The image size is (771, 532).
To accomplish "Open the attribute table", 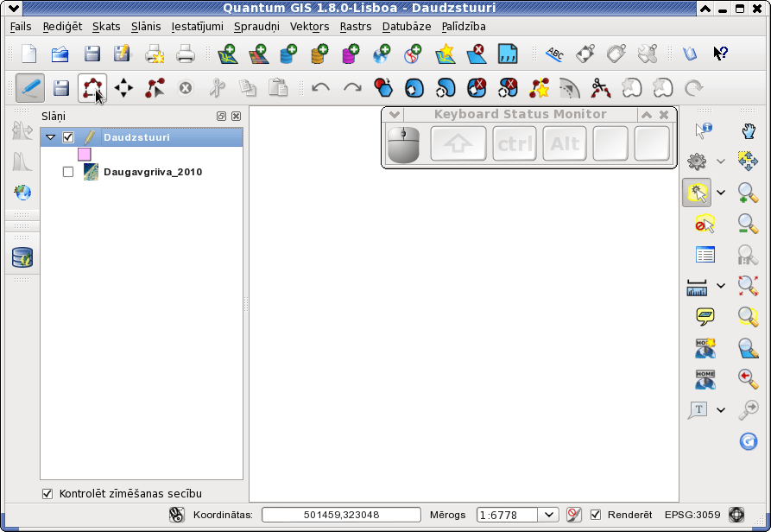I will pos(705,255).
